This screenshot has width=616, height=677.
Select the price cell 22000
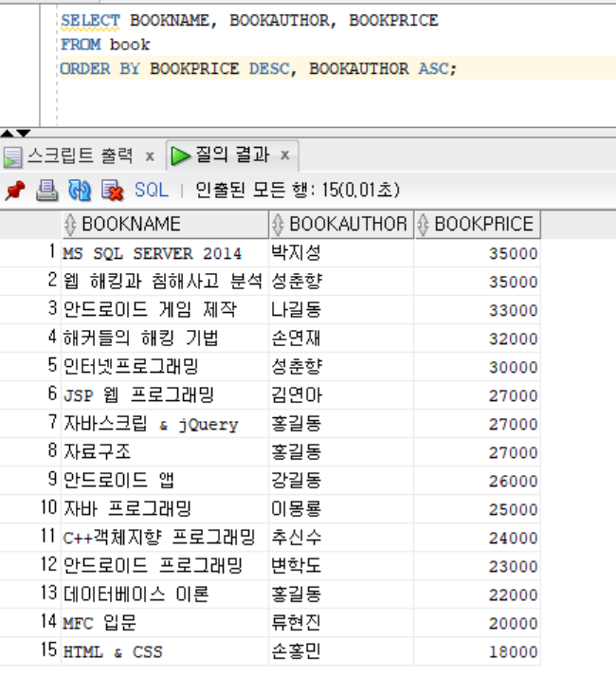click(477, 595)
